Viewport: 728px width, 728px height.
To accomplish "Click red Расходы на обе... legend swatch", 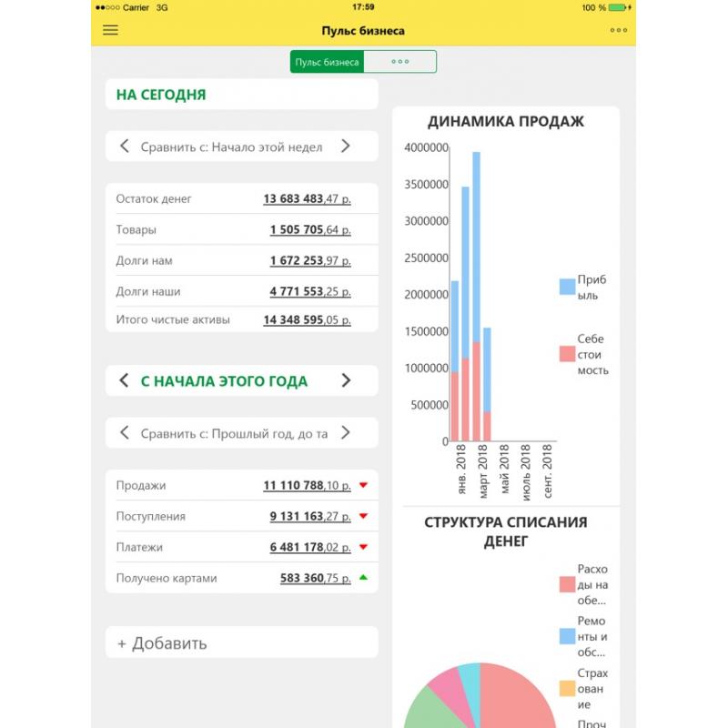I will [567, 584].
